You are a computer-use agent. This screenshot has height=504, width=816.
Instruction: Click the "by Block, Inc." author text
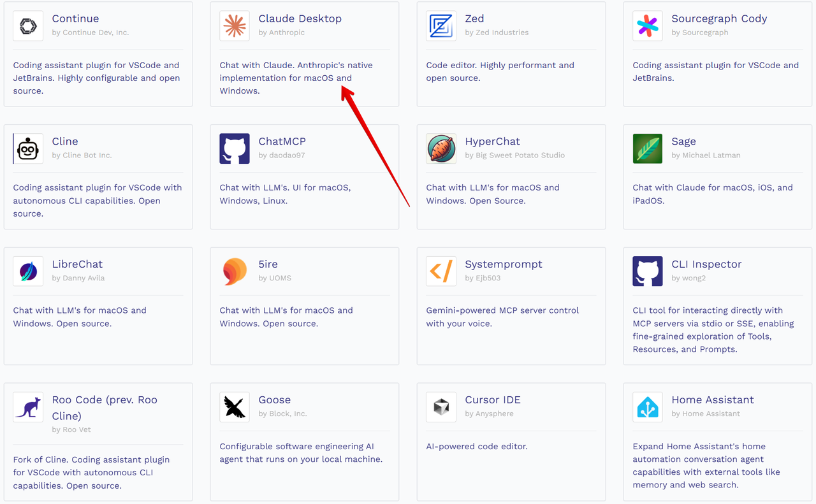click(282, 414)
